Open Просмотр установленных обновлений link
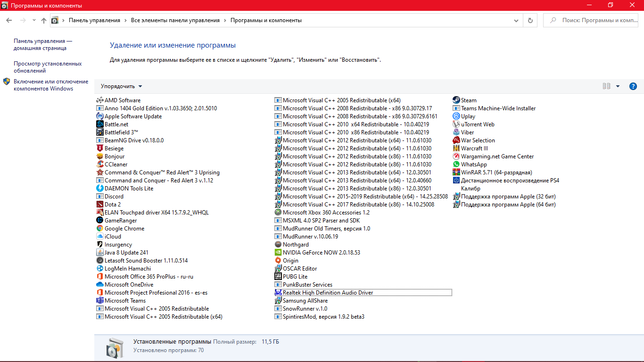The image size is (644, 362). [x=48, y=67]
